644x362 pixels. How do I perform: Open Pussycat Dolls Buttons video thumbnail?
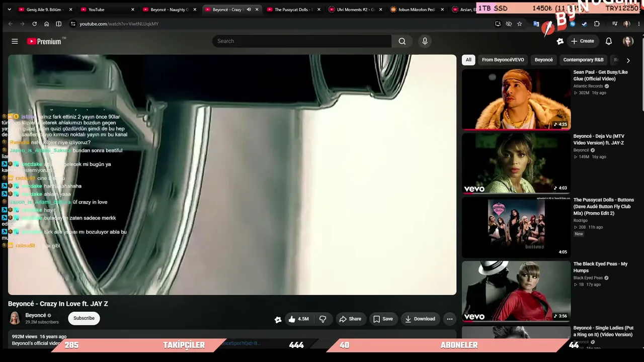coord(516,227)
